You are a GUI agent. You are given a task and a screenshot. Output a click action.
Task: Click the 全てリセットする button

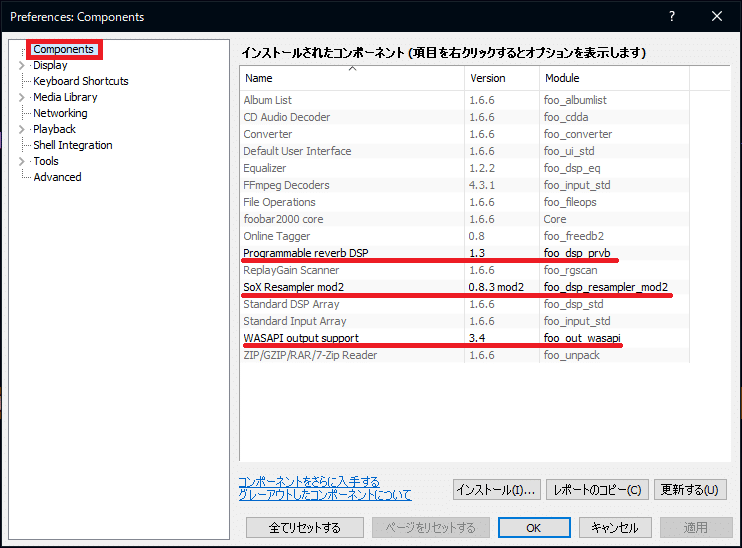pos(305,528)
